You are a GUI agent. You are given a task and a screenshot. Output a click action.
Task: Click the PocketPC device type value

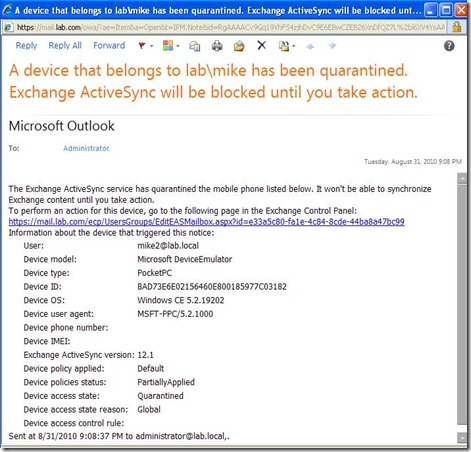pyautogui.click(x=155, y=273)
